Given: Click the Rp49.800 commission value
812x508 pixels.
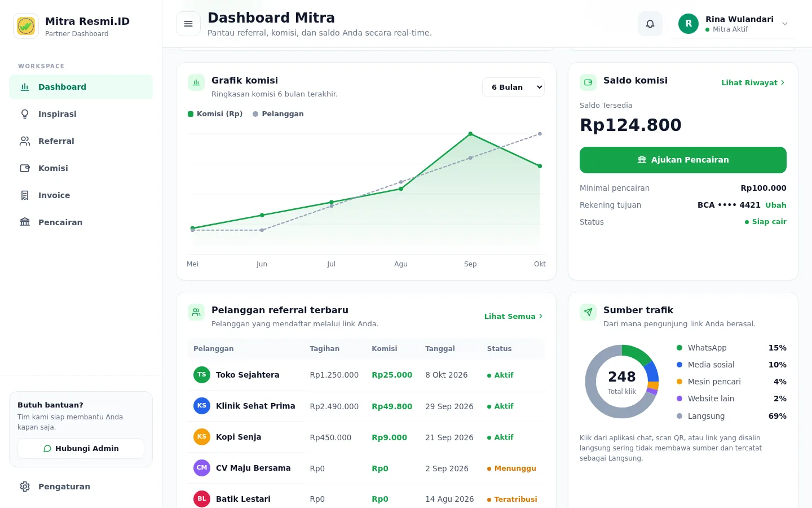Looking at the screenshot, I should (x=392, y=406).
